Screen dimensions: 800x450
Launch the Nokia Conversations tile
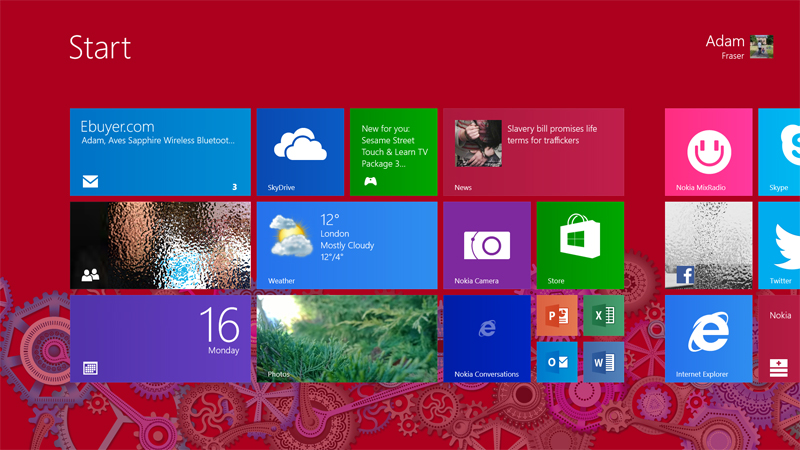click(487, 339)
